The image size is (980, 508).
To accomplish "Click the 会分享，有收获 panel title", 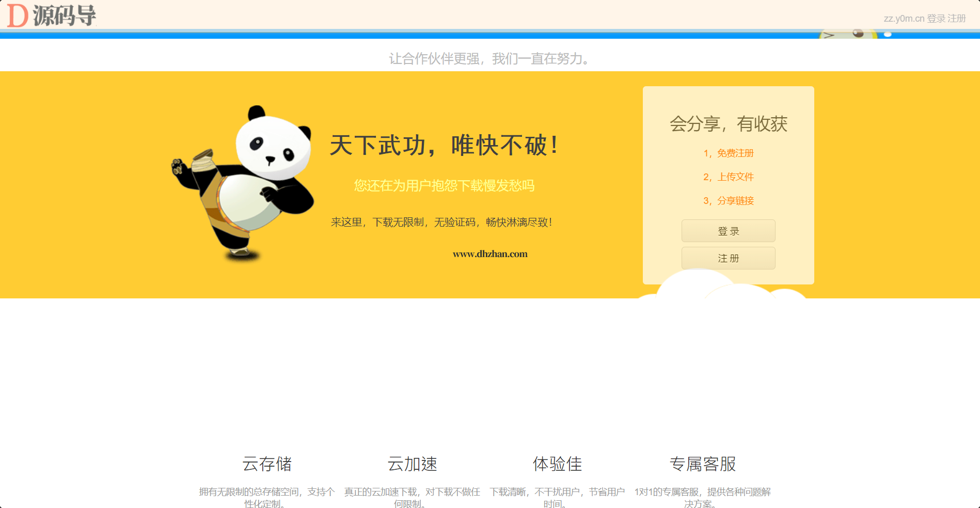I will tap(728, 124).
